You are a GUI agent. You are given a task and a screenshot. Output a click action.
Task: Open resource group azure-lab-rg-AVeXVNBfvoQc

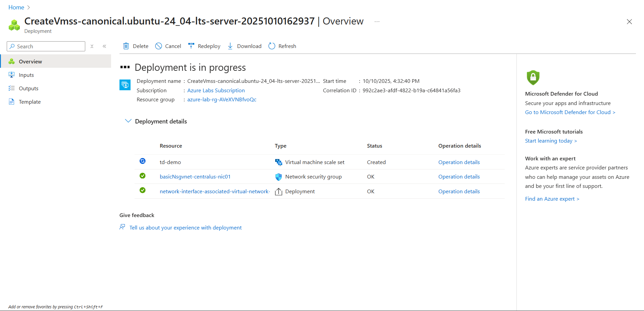pyautogui.click(x=221, y=99)
